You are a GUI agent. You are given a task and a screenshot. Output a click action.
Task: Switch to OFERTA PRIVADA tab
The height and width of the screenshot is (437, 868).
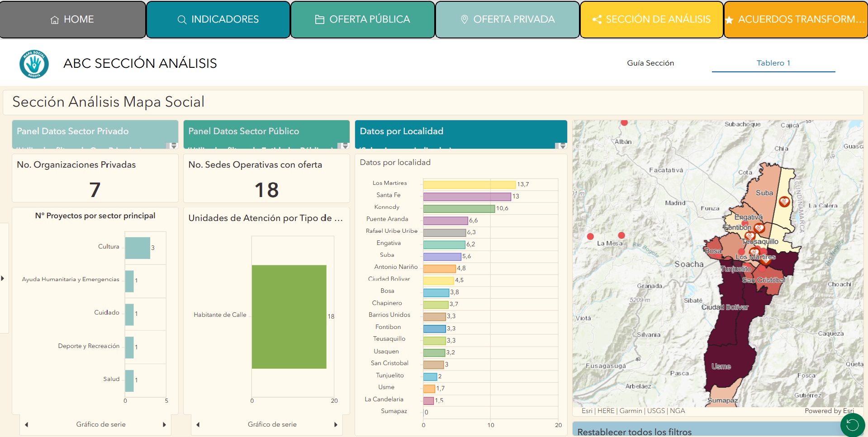[508, 19]
